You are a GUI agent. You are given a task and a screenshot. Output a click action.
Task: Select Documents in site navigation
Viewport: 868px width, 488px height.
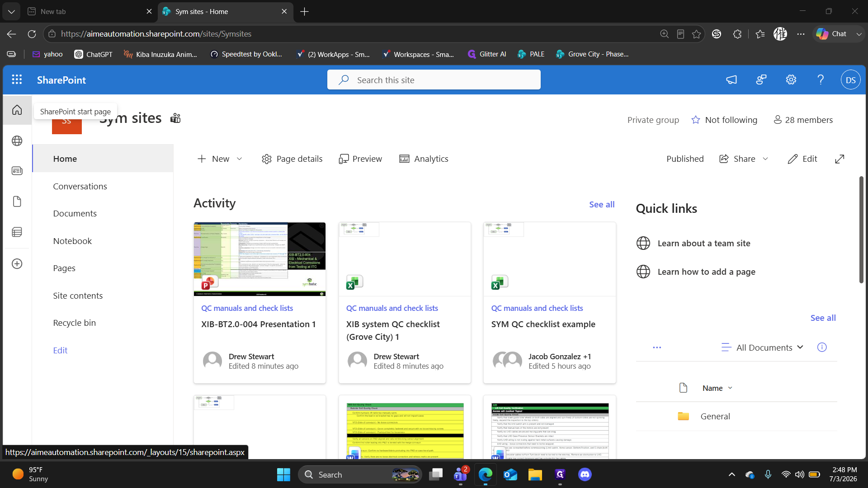tap(75, 214)
